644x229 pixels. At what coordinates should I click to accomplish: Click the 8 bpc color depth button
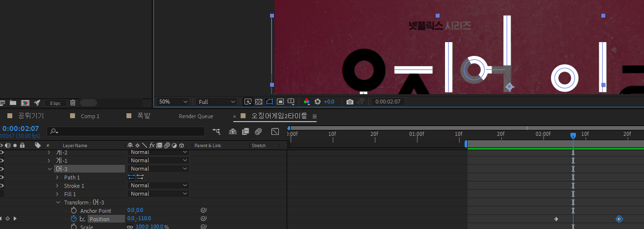pos(55,103)
